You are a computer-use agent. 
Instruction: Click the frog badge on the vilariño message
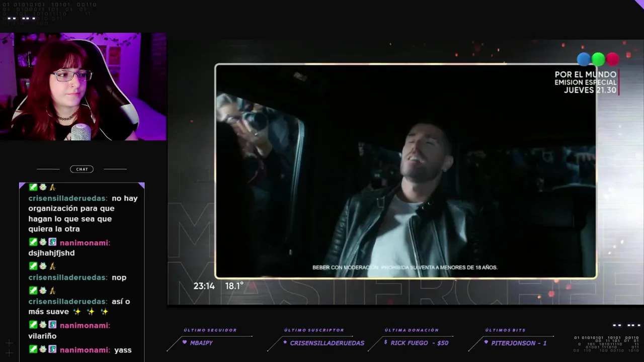click(x=43, y=324)
